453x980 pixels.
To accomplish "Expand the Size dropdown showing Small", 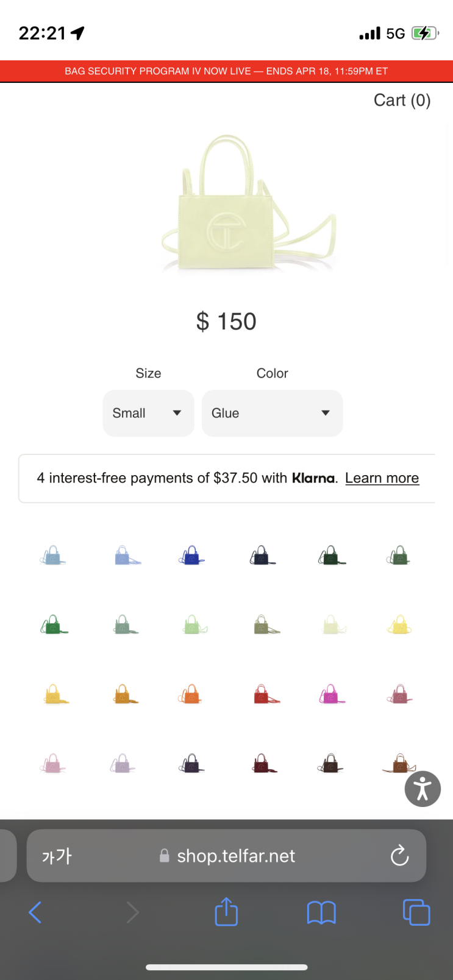I will (148, 413).
